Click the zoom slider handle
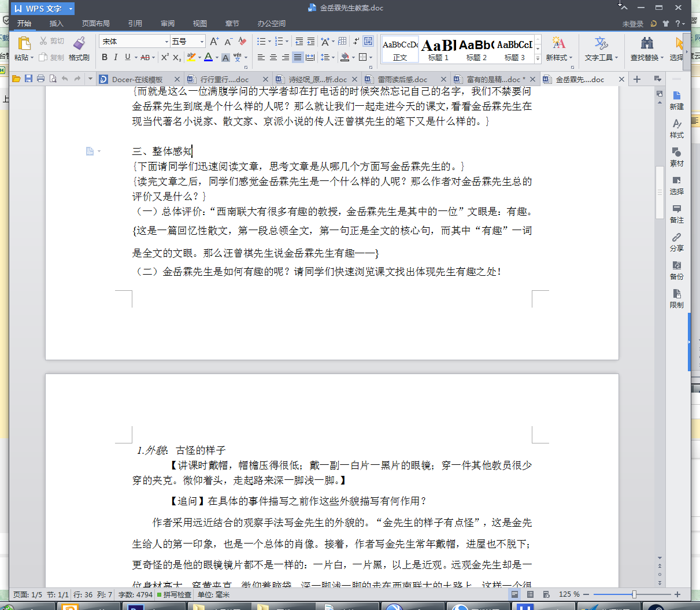Image resolution: width=700 pixels, height=610 pixels. [634, 594]
